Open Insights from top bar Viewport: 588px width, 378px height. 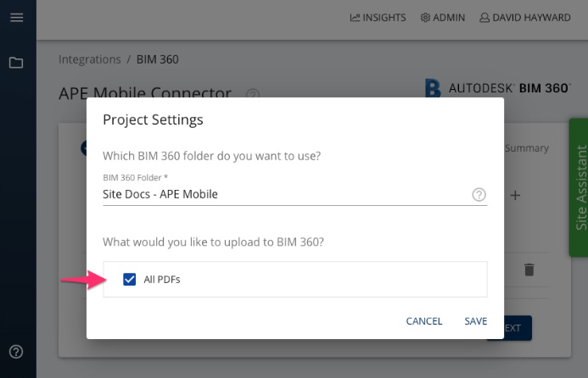[378, 18]
